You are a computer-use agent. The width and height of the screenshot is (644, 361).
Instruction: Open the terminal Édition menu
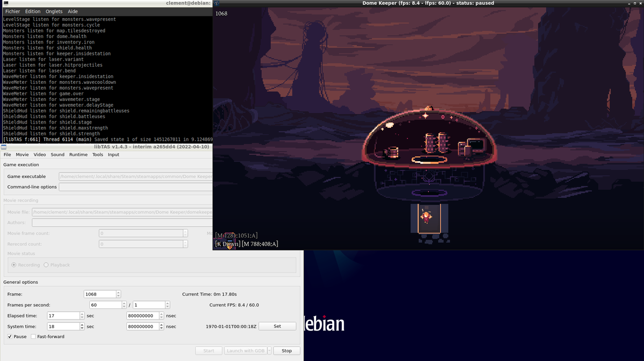coord(33,11)
